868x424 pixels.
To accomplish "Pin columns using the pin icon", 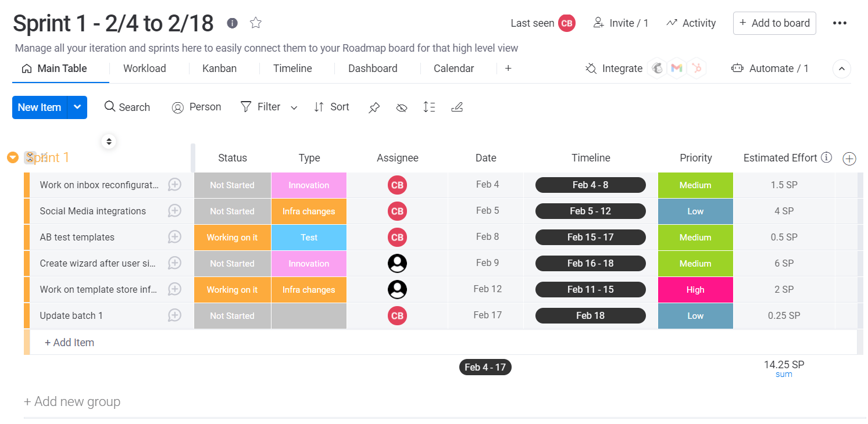I will pyautogui.click(x=374, y=107).
